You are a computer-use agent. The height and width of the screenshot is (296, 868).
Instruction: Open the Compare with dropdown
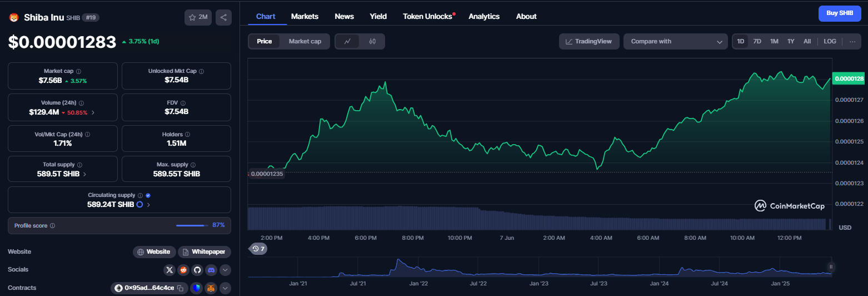tap(676, 41)
